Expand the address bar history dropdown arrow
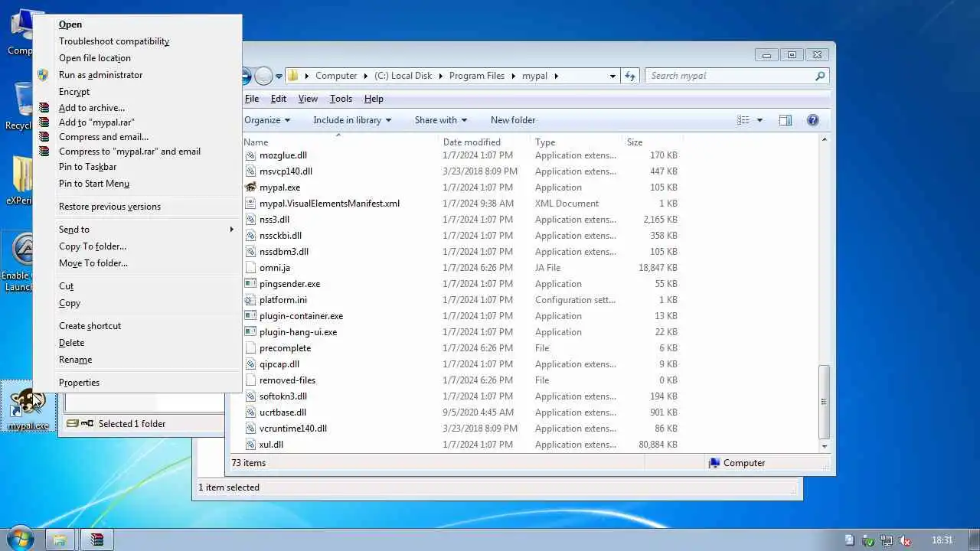The image size is (980, 551). [612, 76]
